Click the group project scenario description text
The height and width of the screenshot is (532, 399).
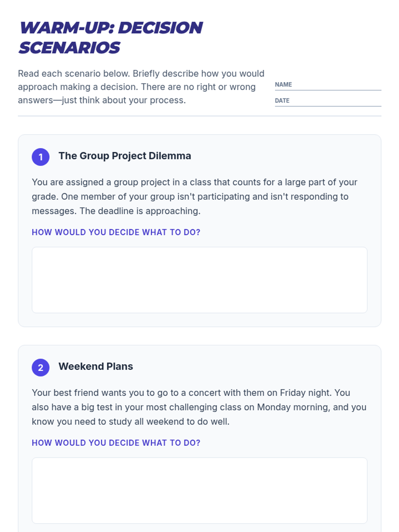(195, 197)
